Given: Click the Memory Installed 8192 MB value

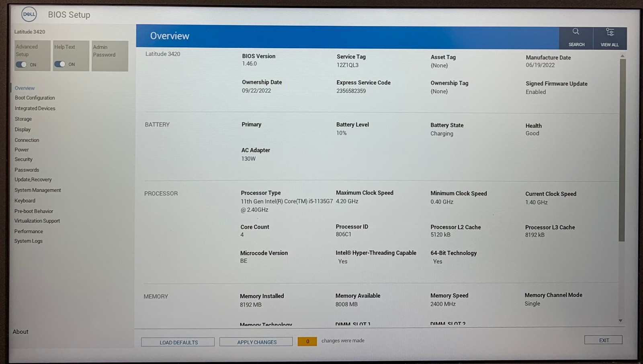Looking at the screenshot, I should [251, 305].
